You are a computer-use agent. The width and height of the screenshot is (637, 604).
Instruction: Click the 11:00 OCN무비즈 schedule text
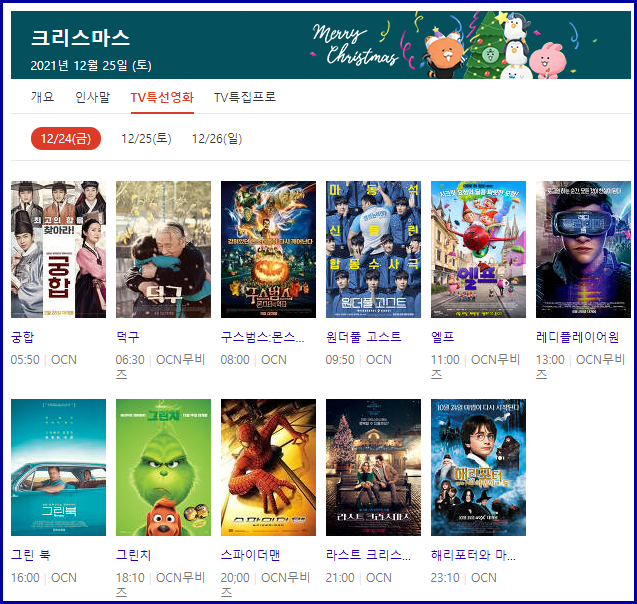476,366
